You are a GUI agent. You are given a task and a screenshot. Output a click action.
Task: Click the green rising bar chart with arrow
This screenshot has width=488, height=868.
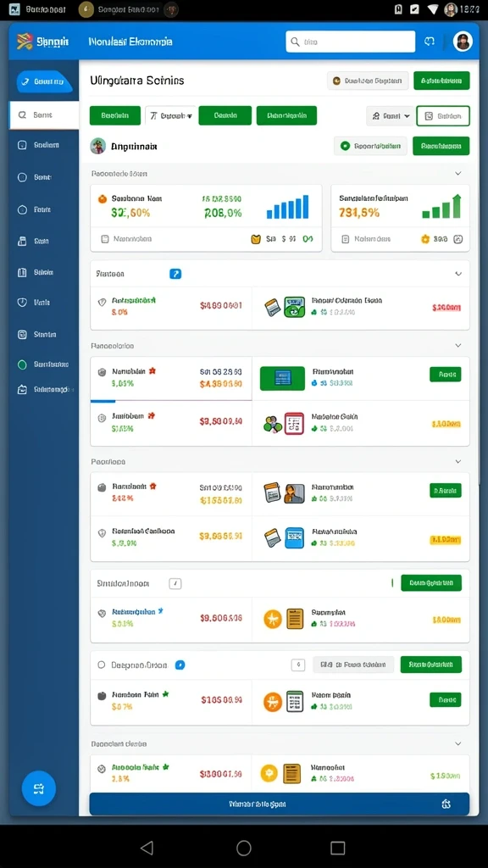point(441,207)
